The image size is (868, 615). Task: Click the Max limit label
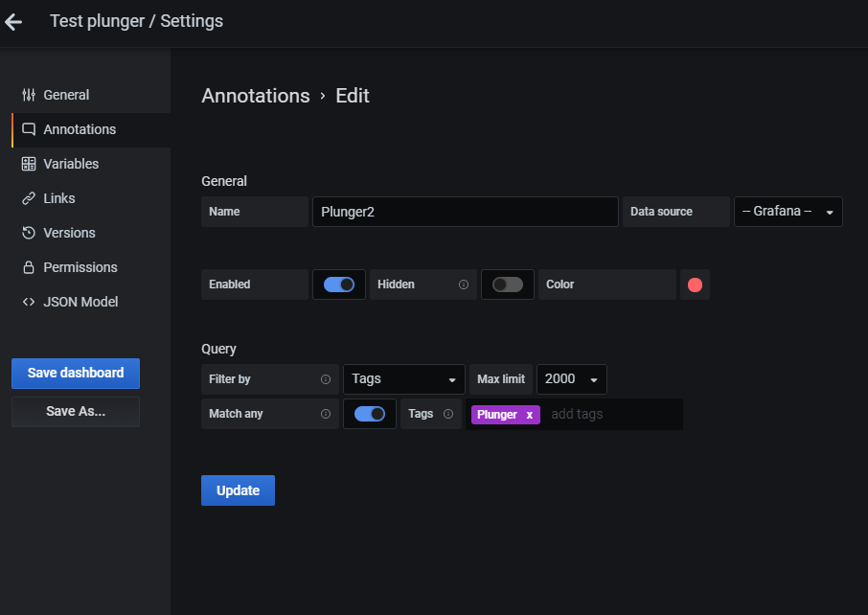[x=501, y=379]
